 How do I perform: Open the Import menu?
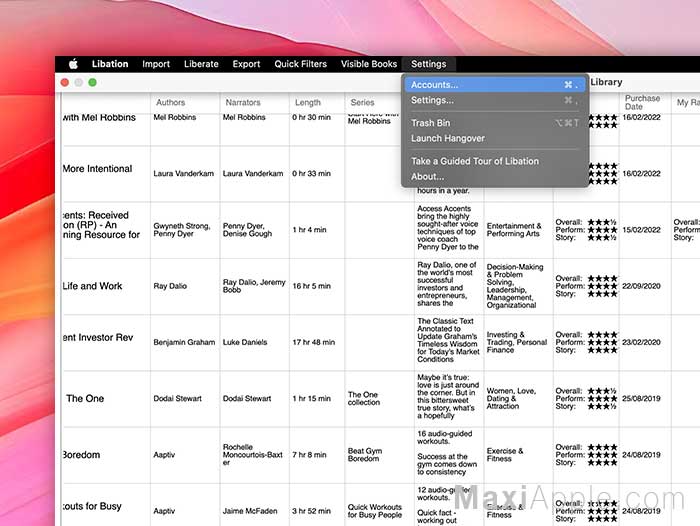(x=156, y=64)
